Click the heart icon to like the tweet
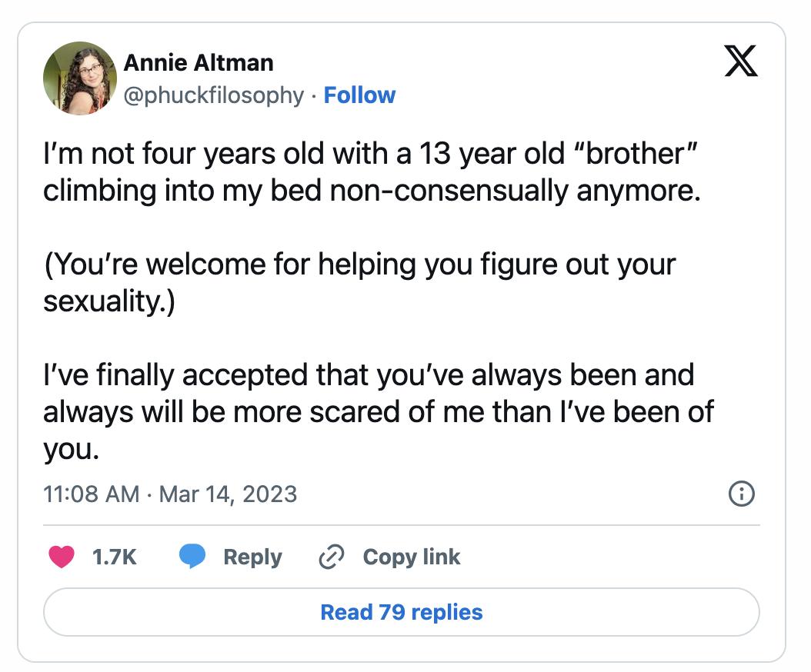This screenshot has height=672, width=811. (62, 557)
